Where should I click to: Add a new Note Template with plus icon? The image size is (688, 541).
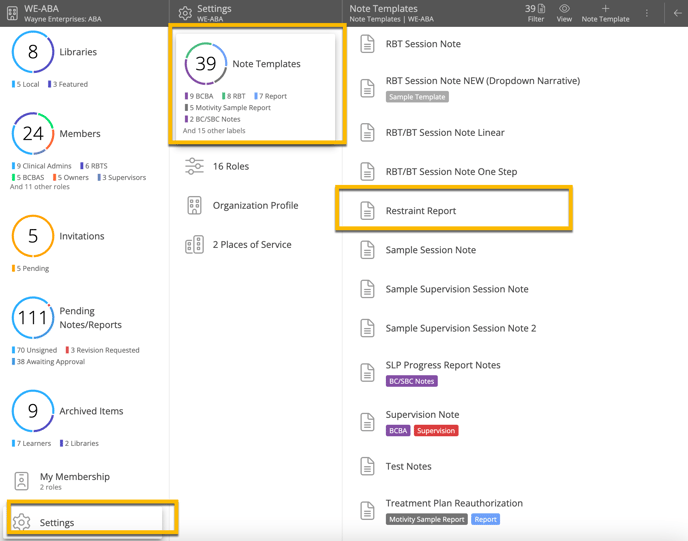tap(605, 9)
